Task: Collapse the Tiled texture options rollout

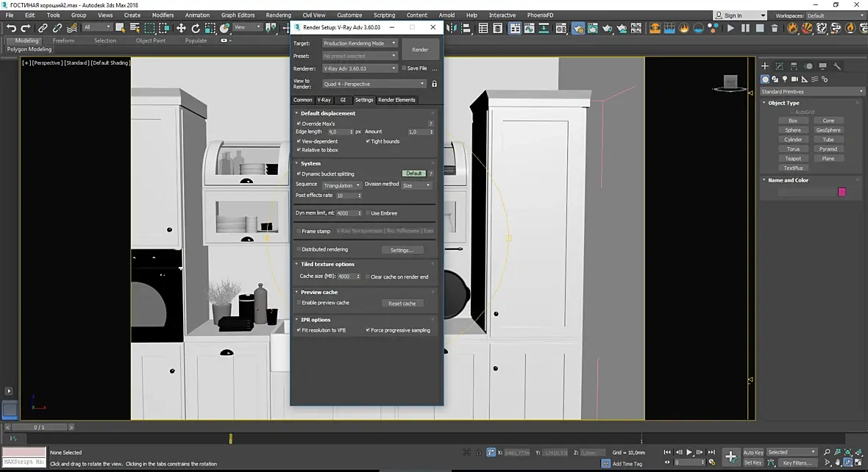Action: click(327, 264)
